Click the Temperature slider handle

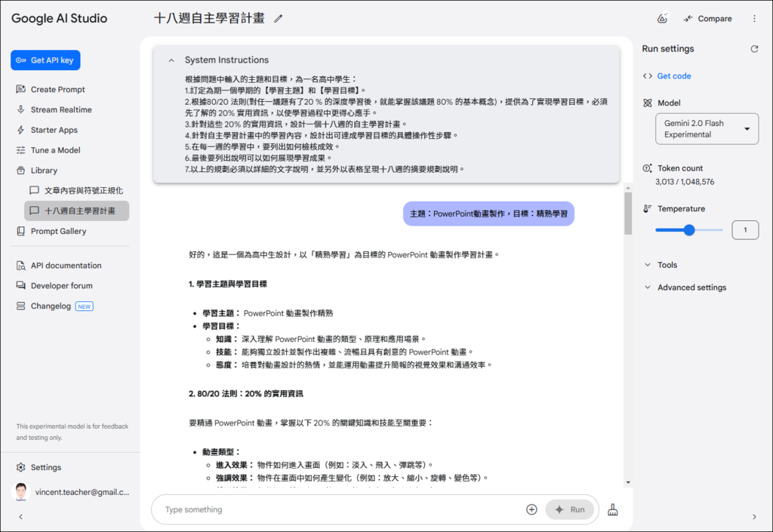pyautogui.click(x=689, y=229)
